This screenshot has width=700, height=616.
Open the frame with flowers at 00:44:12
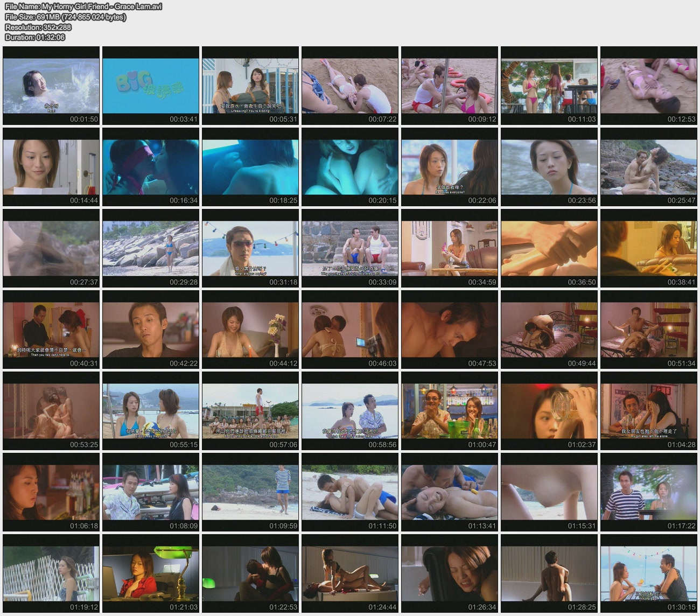tap(250, 330)
